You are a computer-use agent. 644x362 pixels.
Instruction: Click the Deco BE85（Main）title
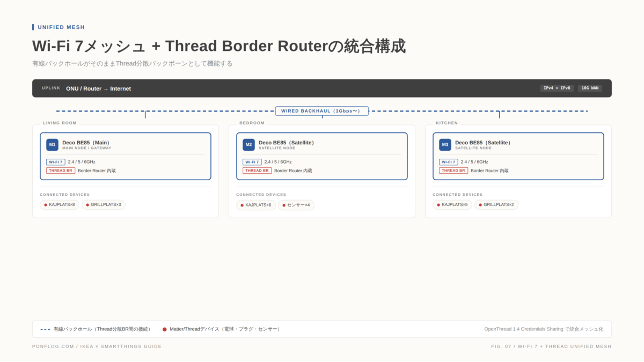[x=86, y=143]
